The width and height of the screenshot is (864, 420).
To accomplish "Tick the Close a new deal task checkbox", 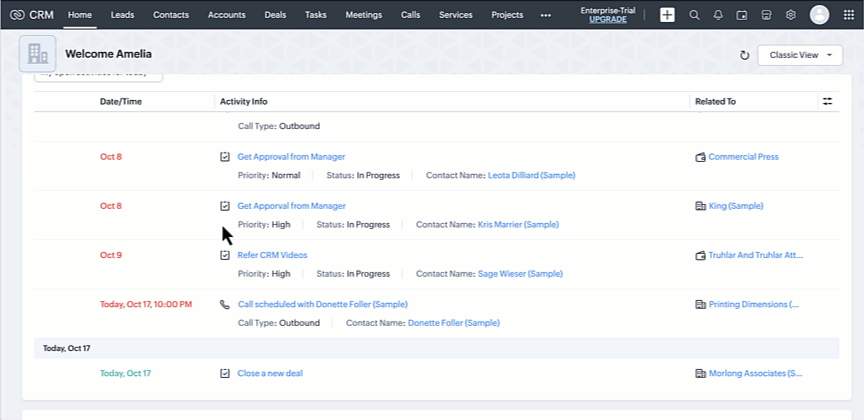I will click(x=225, y=373).
